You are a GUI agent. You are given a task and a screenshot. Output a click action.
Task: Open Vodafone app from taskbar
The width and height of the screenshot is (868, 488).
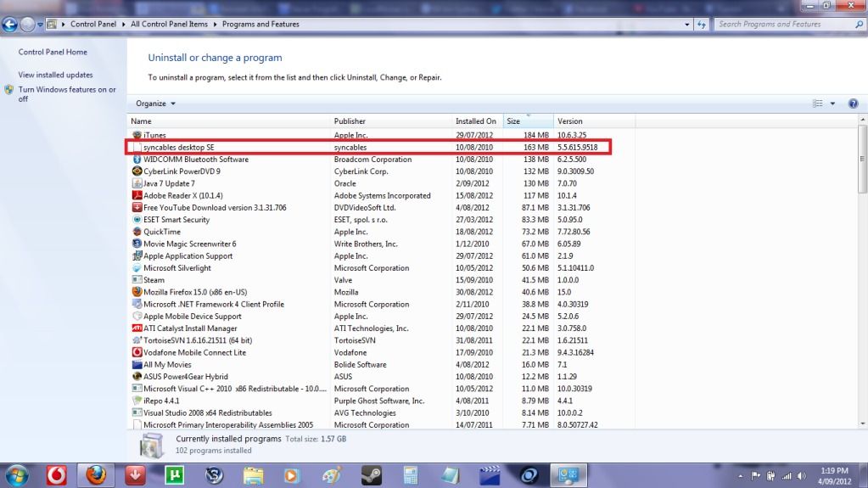tap(57, 475)
